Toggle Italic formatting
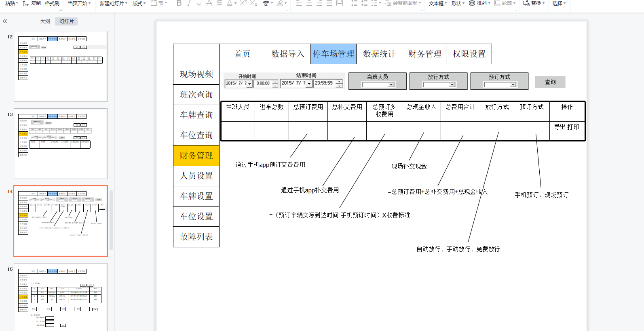This screenshot has width=644, height=331. [189, 3]
